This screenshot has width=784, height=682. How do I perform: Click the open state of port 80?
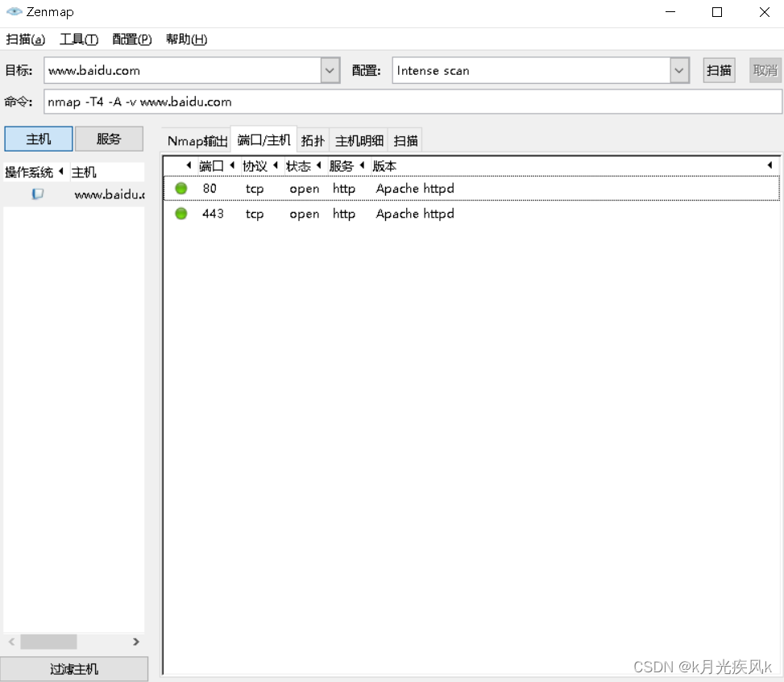click(304, 189)
